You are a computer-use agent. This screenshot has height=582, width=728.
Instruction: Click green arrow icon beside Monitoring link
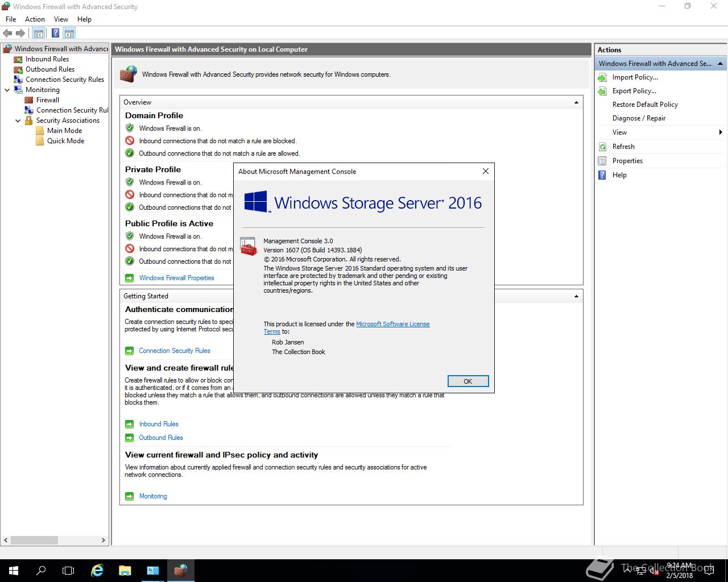tap(129, 496)
